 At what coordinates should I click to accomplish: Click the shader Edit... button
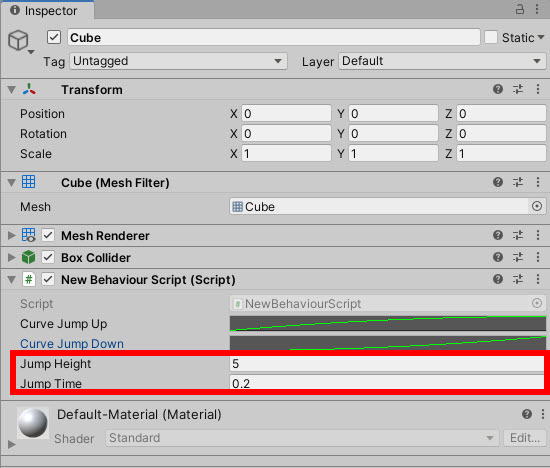(x=525, y=438)
